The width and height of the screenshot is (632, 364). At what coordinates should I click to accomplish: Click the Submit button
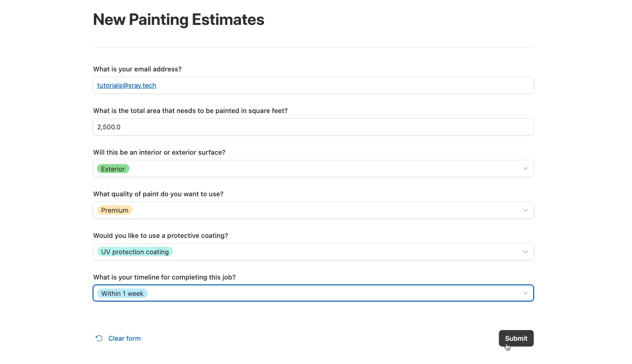coord(516,338)
